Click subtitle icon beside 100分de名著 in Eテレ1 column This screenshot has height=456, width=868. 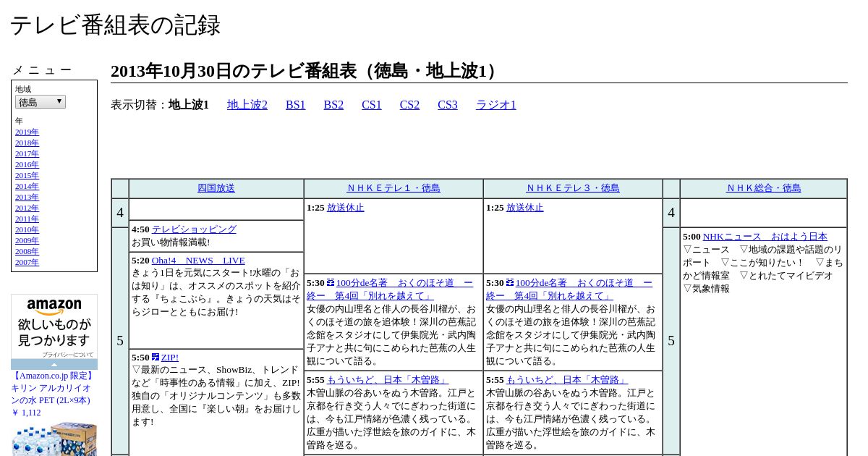(x=331, y=282)
